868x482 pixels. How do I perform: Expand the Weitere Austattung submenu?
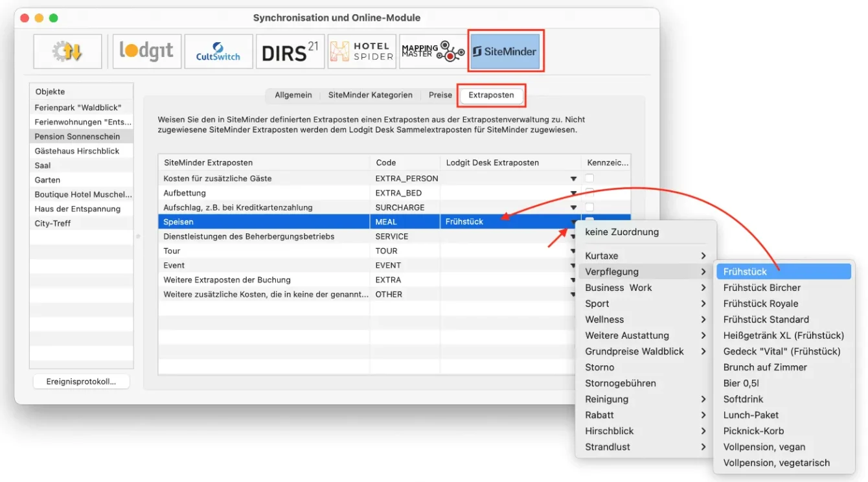pos(646,336)
